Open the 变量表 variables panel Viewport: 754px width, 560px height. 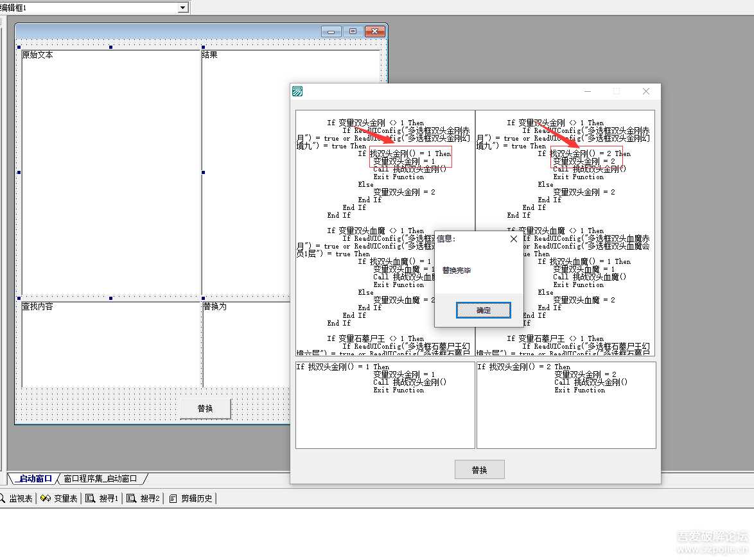click(x=60, y=498)
